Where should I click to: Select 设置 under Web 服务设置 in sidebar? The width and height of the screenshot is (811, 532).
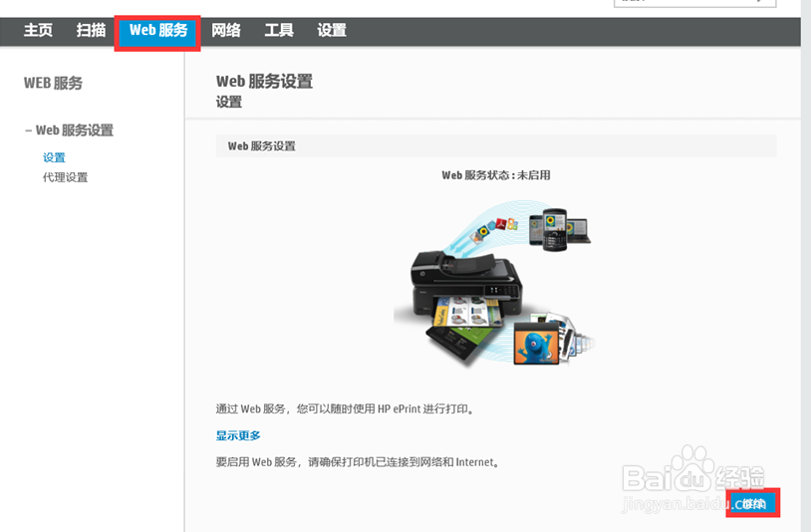pos(54,157)
